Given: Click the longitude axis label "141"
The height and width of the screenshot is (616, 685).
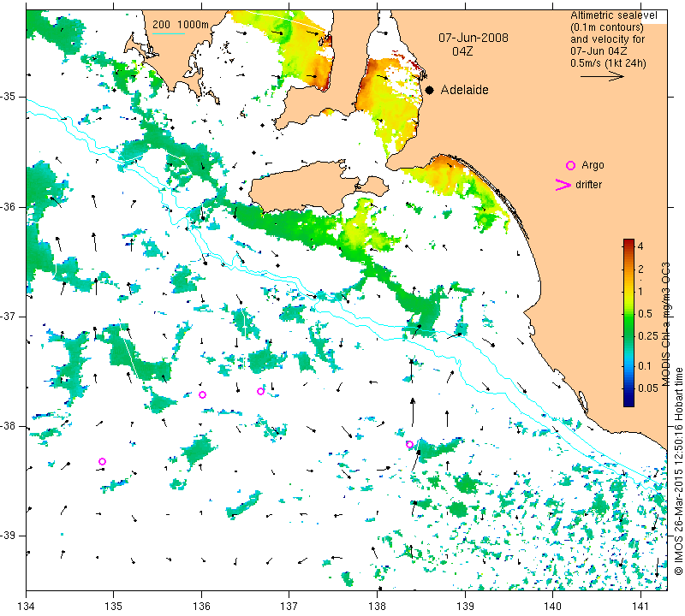Looking at the screenshot, I should coord(640,607).
